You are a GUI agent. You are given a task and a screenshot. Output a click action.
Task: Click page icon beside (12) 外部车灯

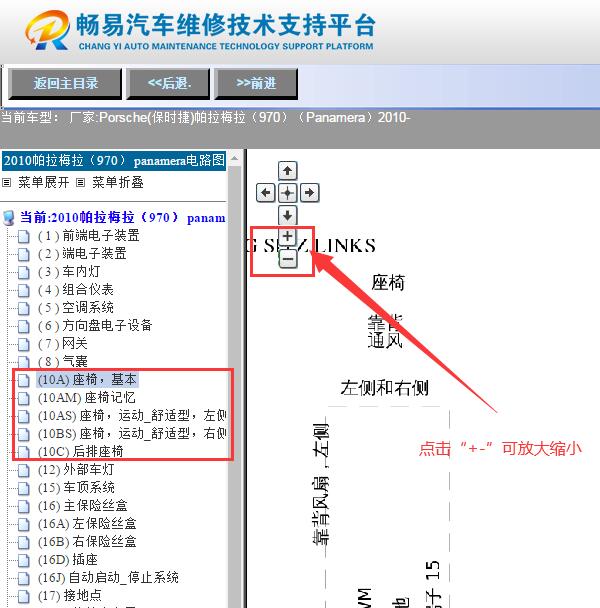point(24,470)
